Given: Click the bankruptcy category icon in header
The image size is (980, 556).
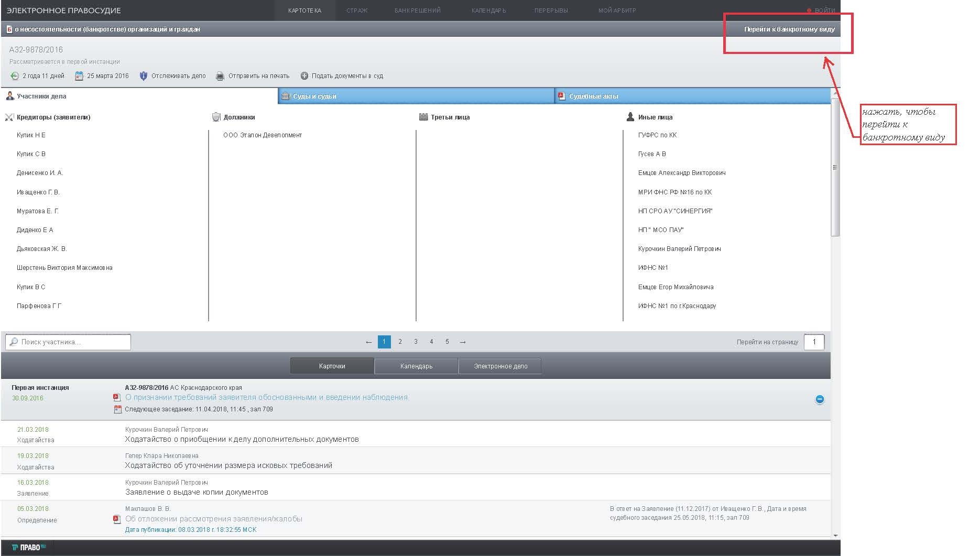Looking at the screenshot, I should click(9, 29).
